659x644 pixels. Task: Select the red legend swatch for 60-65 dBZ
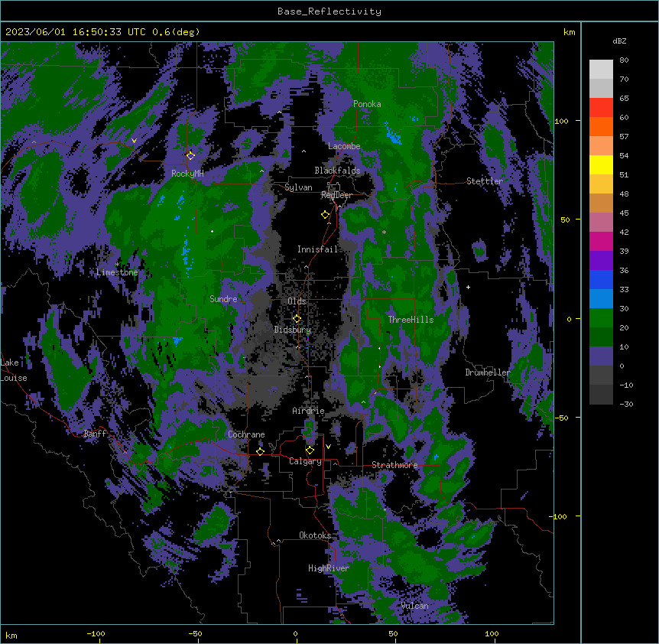pos(601,107)
